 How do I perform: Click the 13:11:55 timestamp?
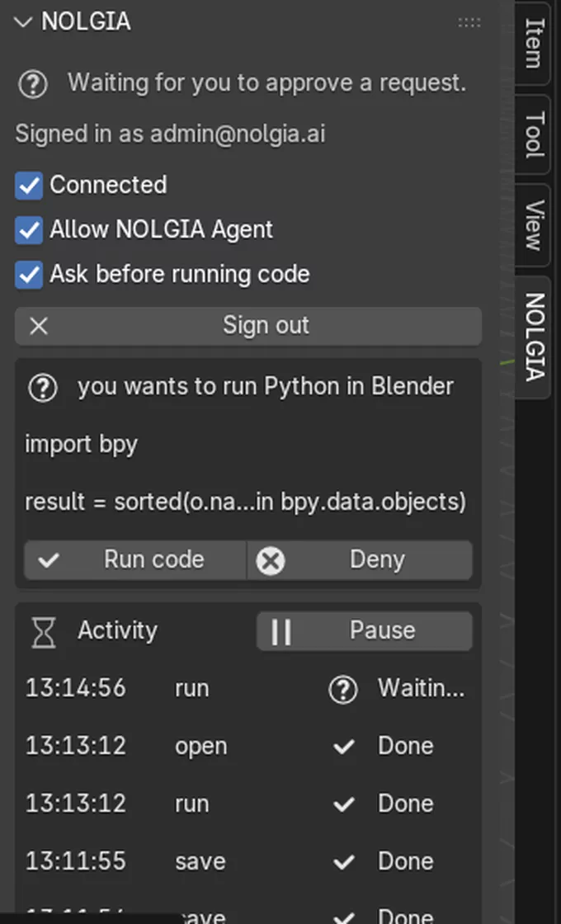[x=75, y=861]
